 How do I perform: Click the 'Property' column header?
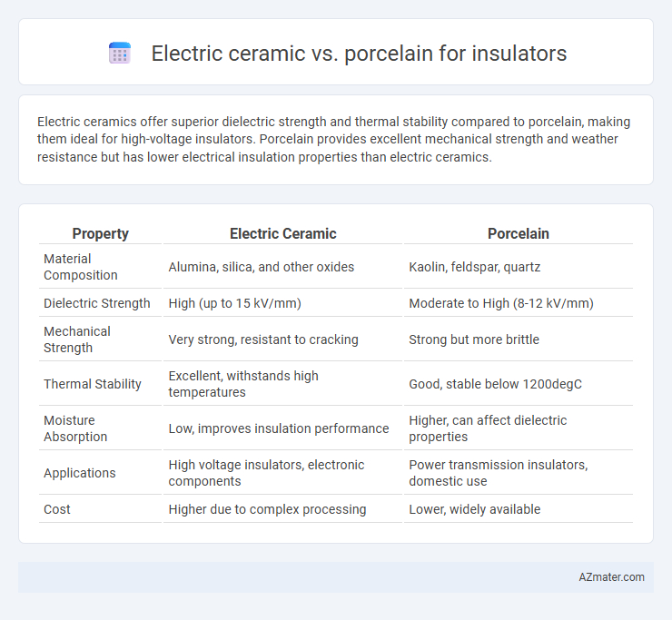100,233
